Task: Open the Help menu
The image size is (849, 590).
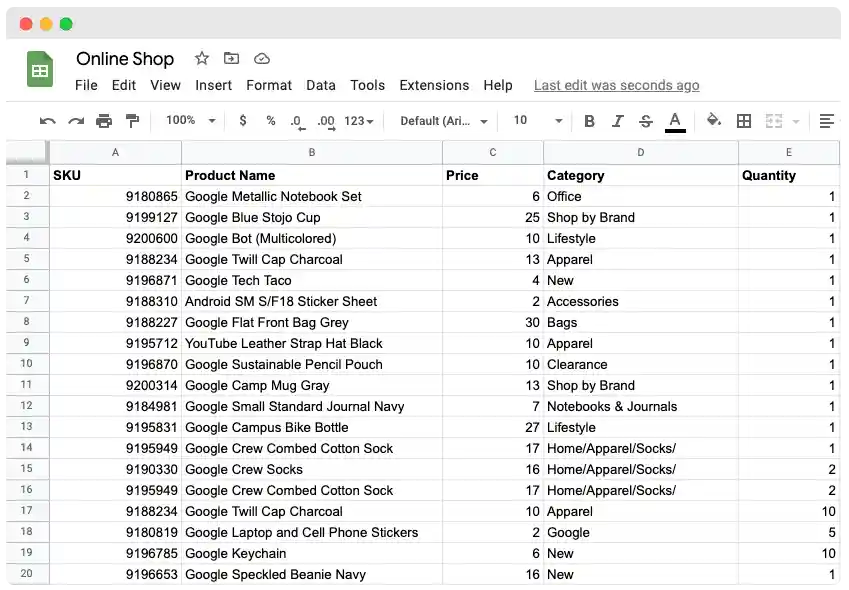Action: coord(498,86)
